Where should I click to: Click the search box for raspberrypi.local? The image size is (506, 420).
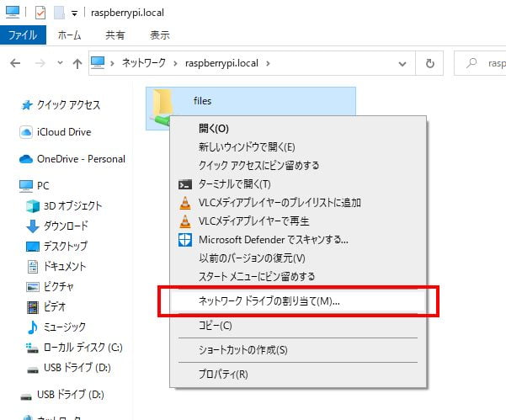coord(480,63)
